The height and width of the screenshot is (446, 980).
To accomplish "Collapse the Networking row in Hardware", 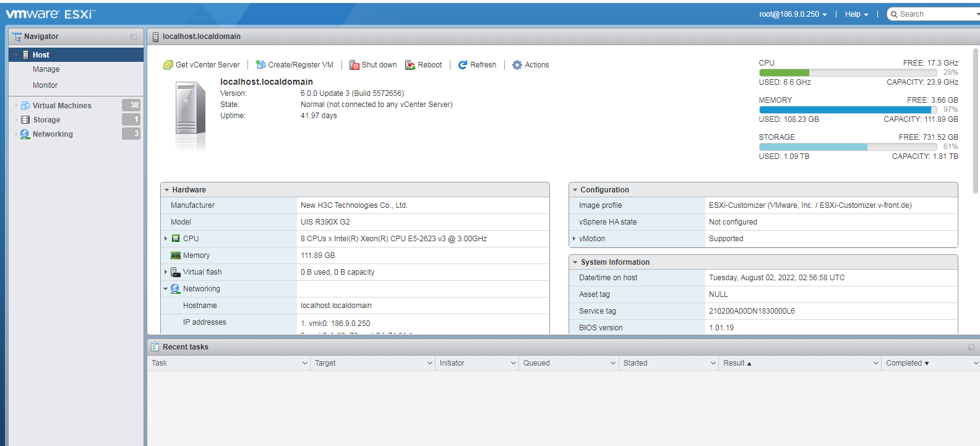I will pos(166,289).
